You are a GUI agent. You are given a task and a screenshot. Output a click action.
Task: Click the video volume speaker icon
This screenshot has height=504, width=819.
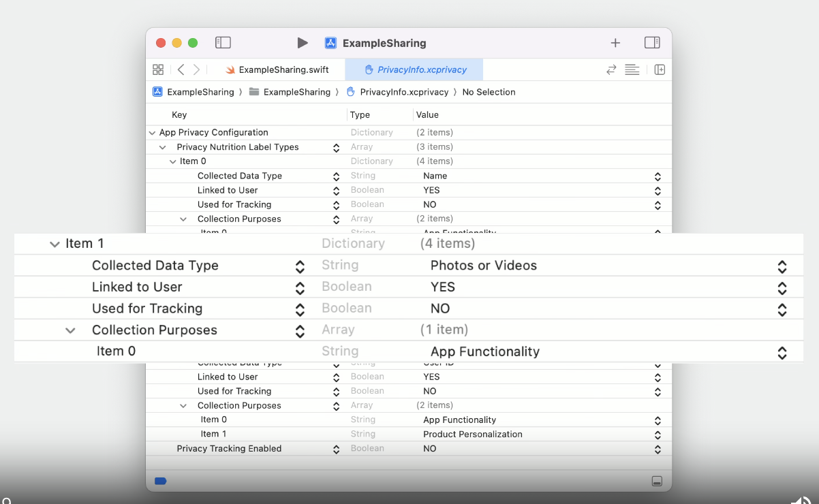[x=801, y=500]
